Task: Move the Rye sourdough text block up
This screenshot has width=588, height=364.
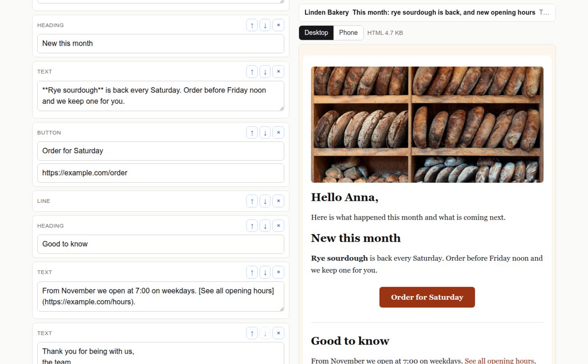Action: [252, 72]
